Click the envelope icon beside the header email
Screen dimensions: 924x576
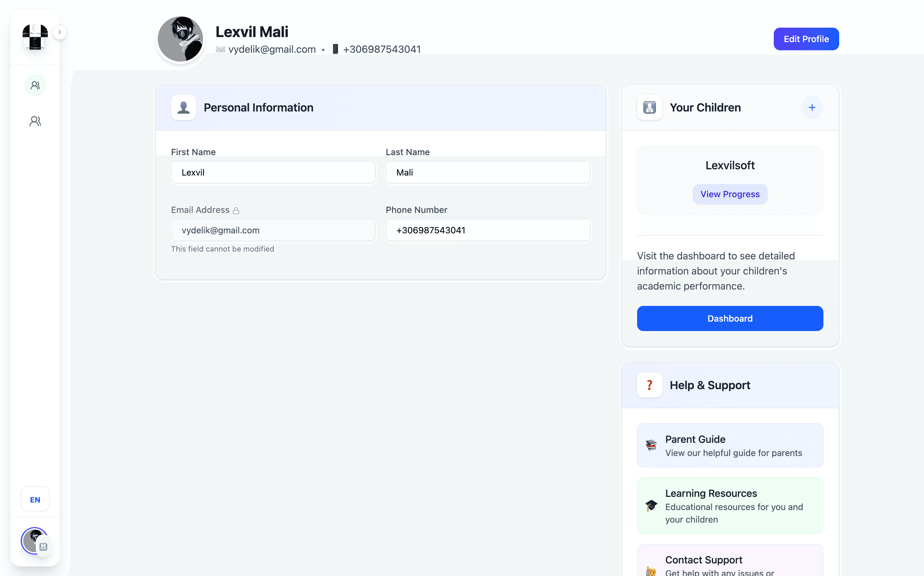point(220,50)
